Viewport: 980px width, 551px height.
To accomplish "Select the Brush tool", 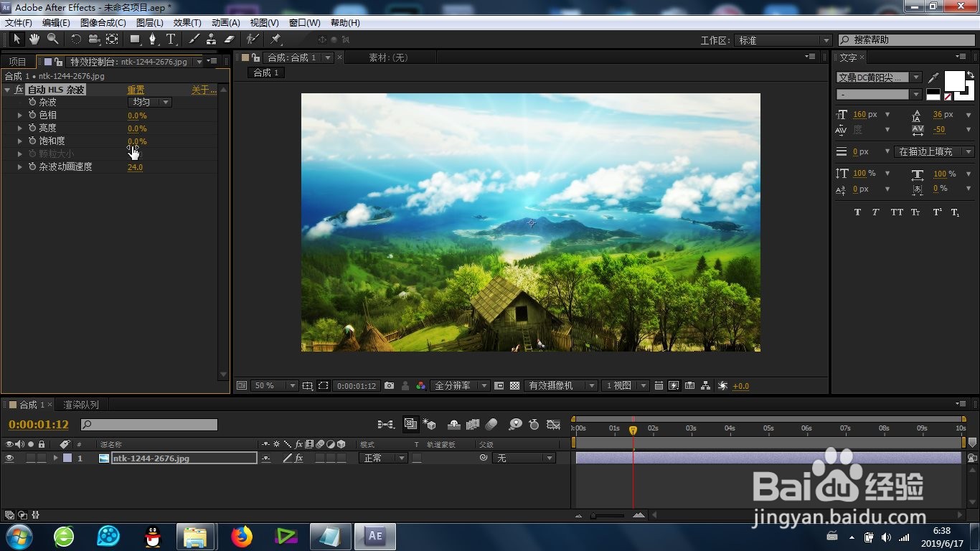I will pyautogui.click(x=194, y=39).
